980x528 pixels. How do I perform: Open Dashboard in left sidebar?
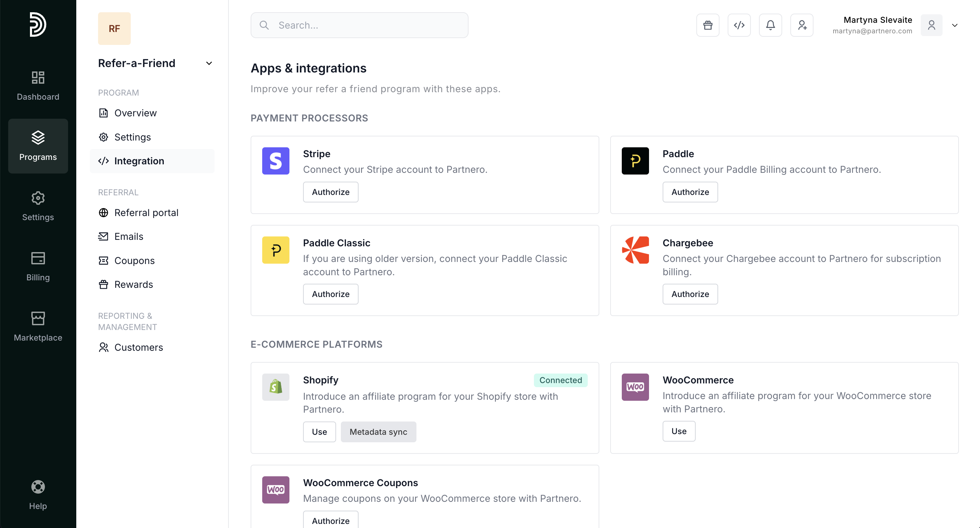pyautogui.click(x=38, y=85)
